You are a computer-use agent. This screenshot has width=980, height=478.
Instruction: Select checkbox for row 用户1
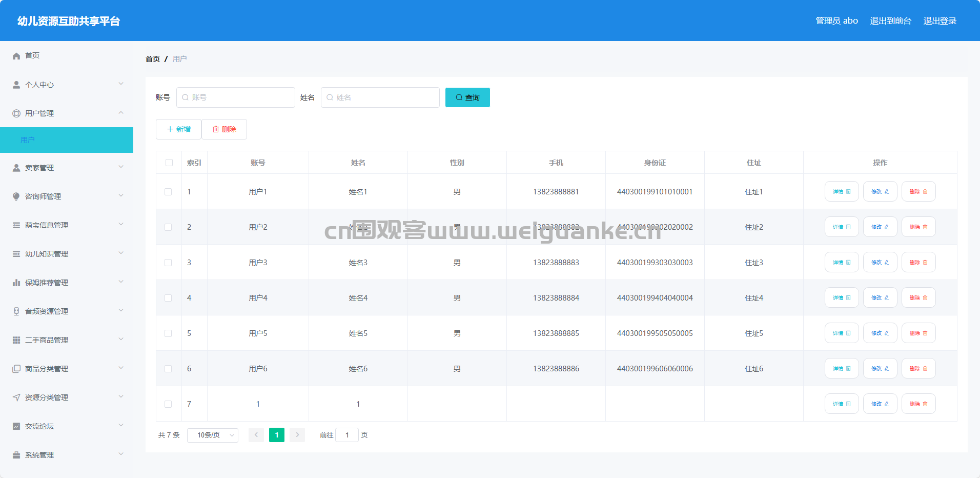[168, 192]
